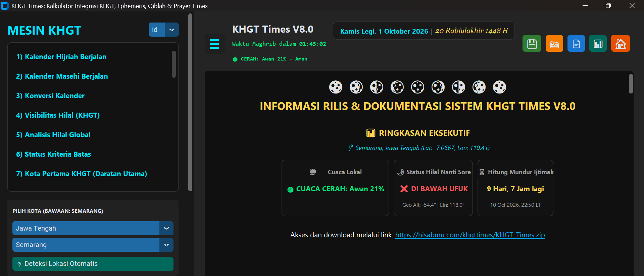Click the KHGT Times V8.0 title
This screenshot has width=644, height=276.
[273, 29]
